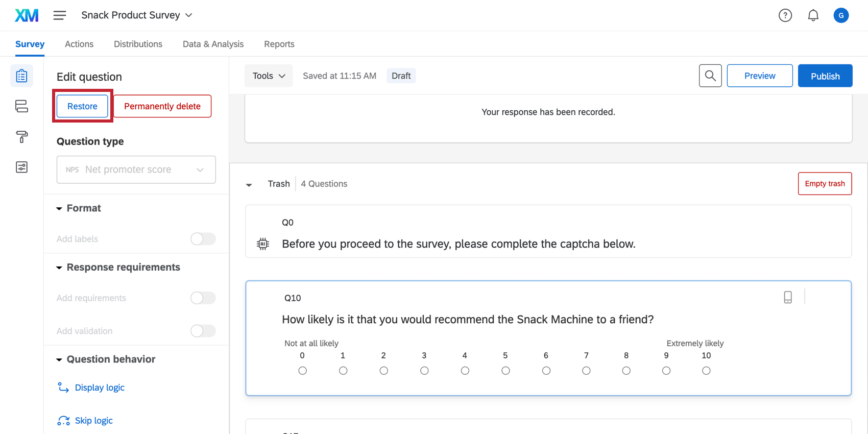Toggle the Add labels switch
This screenshot has height=434, width=868.
203,239
